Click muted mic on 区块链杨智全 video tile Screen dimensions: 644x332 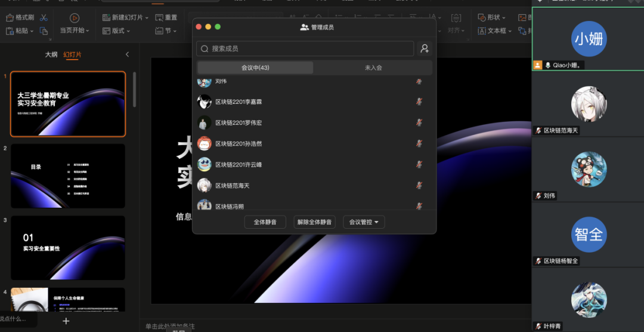point(538,261)
